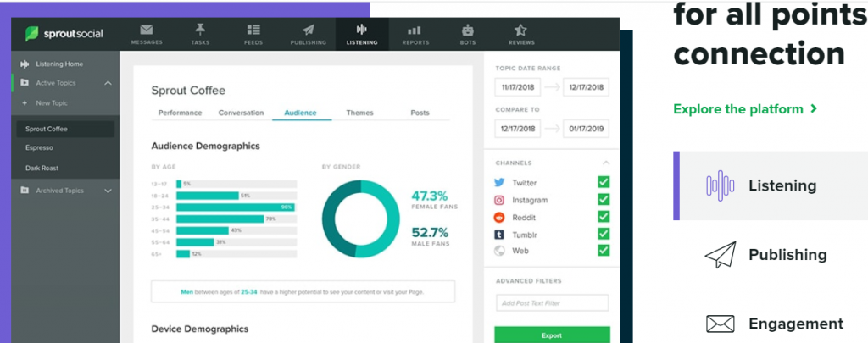Viewport: 868px width, 343px height.
Task: Uncheck the Twitter channel checkbox
Action: point(604,182)
